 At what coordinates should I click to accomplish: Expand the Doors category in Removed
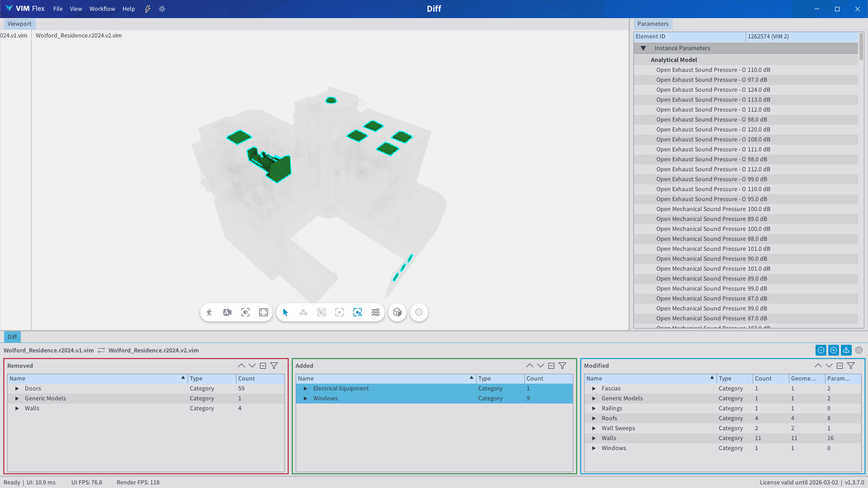17,389
